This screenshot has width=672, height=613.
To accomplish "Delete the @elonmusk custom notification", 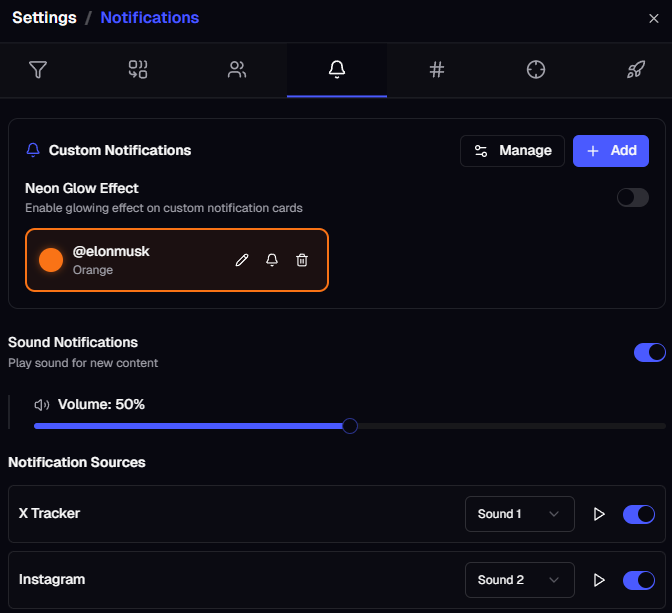I will pyautogui.click(x=302, y=260).
